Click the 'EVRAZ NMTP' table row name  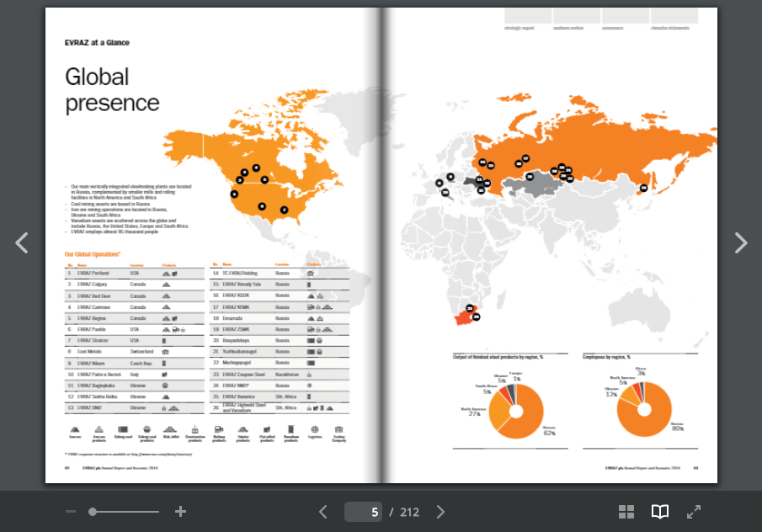[x=236, y=386]
